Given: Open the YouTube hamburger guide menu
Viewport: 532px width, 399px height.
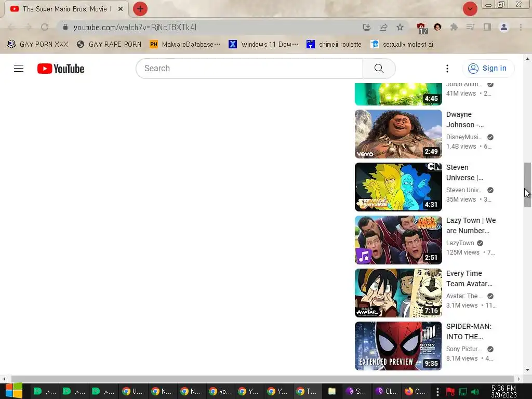Looking at the screenshot, I should coord(19,69).
